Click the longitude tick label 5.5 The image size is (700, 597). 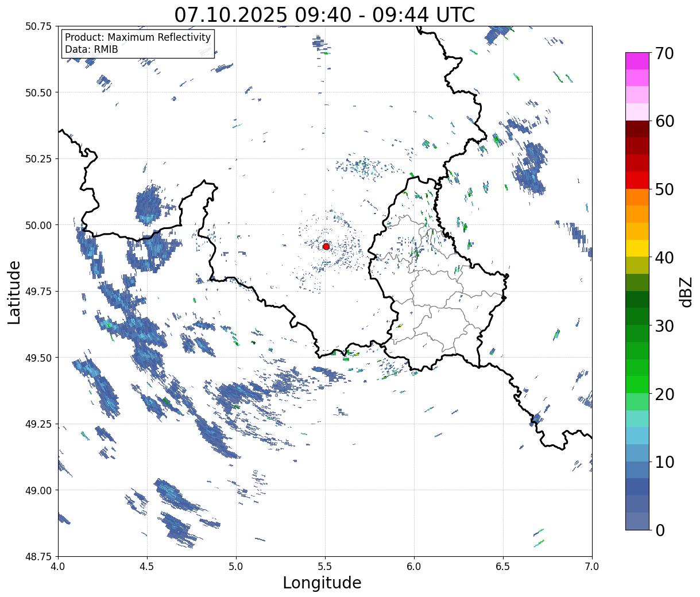pyautogui.click(x=325, y=567)
